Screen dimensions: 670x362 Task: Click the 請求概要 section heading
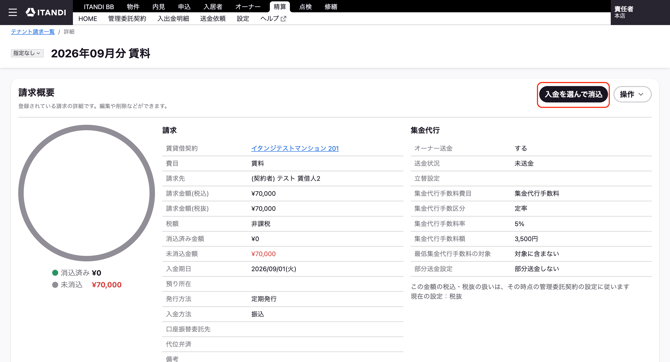click(x=36, y=93)
